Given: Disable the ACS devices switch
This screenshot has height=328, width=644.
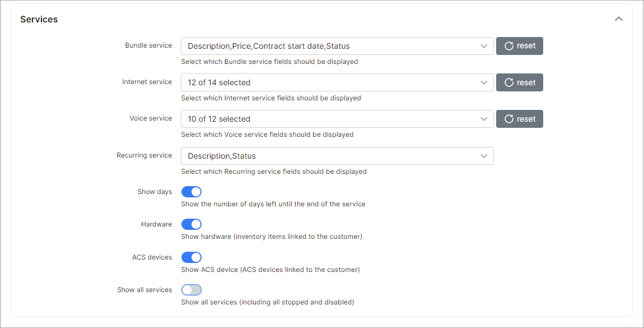Looking at the screenshot, I should [x=191, y=257].
